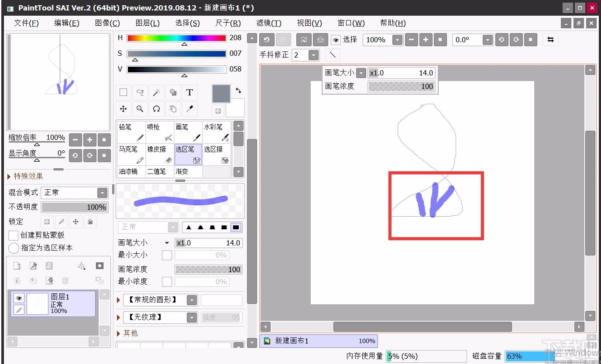Screen dimensions: 601x364
Task: Select the magic wand tool
Action: [x=156, y=92]
